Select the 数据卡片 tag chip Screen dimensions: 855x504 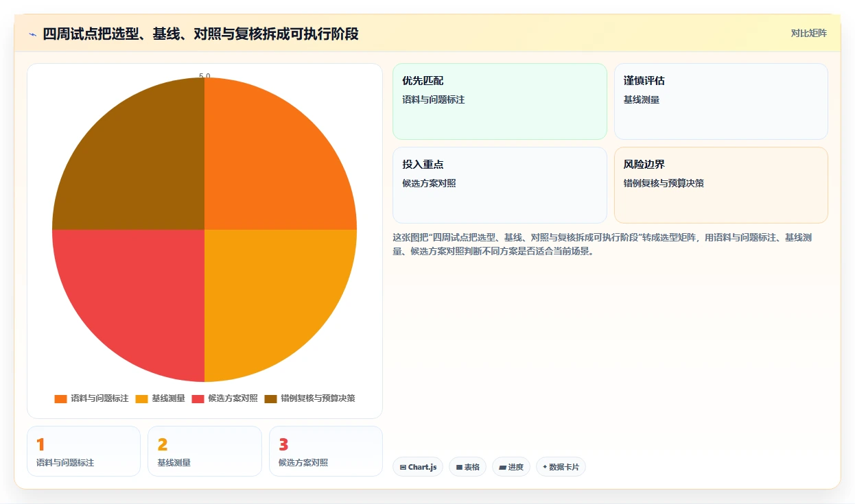pyautogui.click(x=561, y=467)
